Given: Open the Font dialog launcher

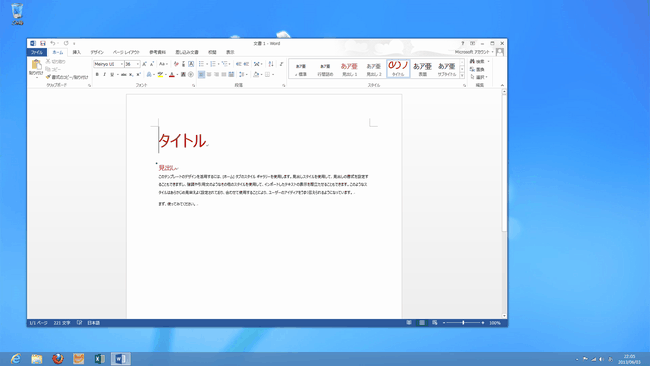Looking at the screenshot, I should [x=194, y=85].
